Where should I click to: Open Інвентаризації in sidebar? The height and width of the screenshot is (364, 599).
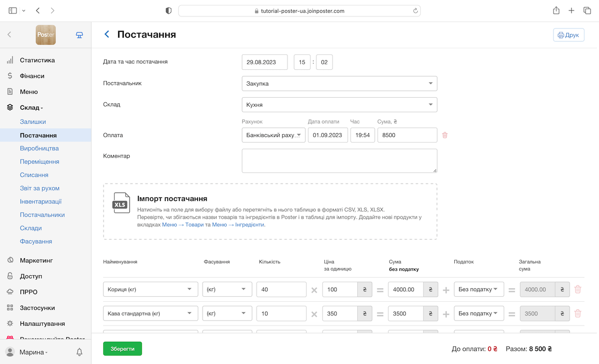[41, 201]
